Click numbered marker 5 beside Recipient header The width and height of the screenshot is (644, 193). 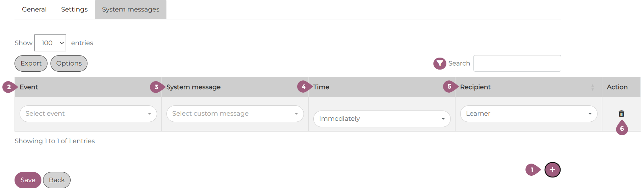point(449,87)
